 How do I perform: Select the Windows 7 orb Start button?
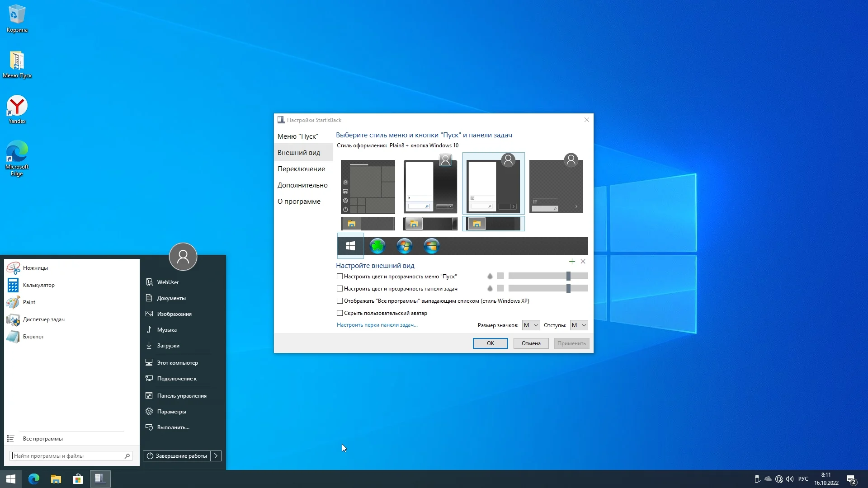pyautogui.click(x=404, y=246)
